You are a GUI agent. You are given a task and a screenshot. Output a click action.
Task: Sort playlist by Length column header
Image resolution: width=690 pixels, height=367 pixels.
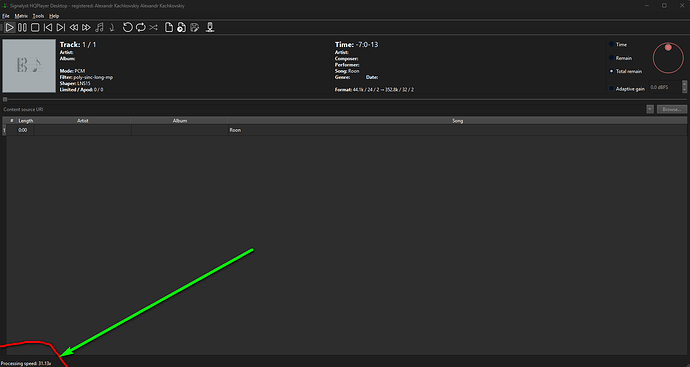26,121
